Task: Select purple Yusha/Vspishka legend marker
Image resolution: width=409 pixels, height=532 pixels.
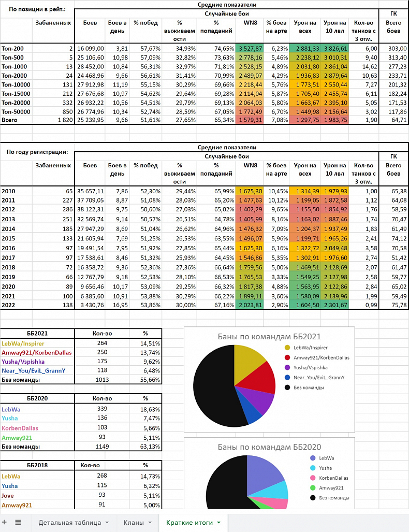Action: (288, 367)
